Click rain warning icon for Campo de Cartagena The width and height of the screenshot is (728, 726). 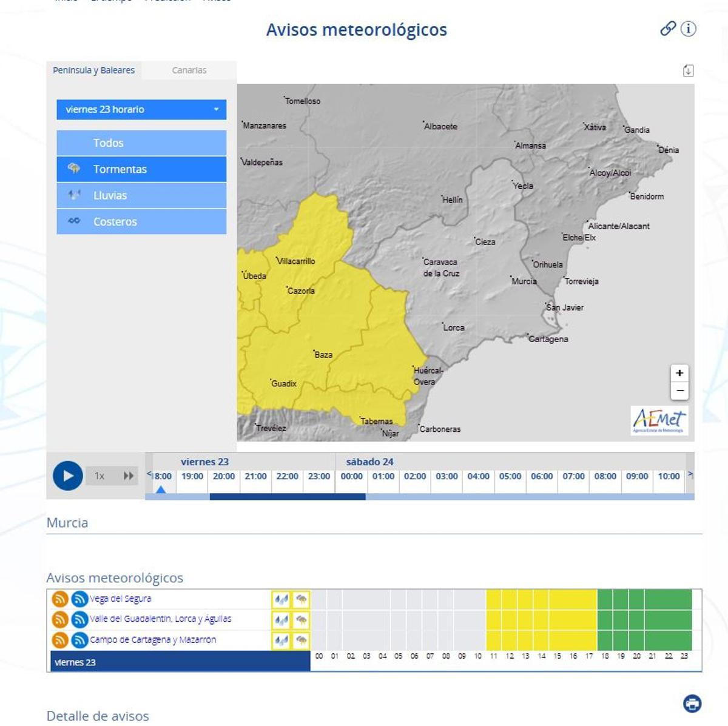coord(281,640)
